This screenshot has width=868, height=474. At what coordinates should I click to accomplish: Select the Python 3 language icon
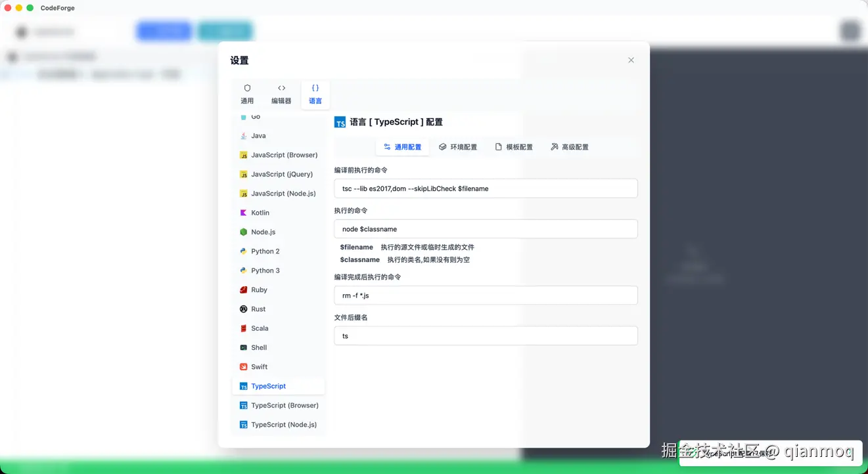tap(244, 270)
